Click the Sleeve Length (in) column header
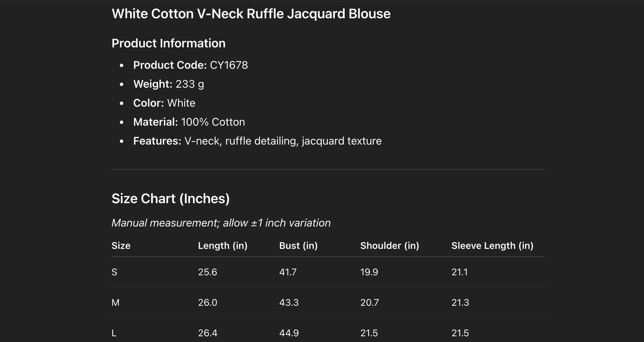The height and width of the screenshot is (342, 644). [x=492, y=245]
